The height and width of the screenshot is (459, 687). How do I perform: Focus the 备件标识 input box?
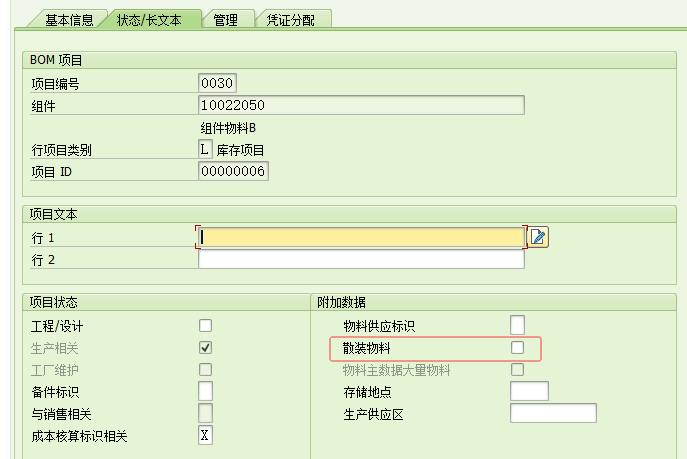205,391
